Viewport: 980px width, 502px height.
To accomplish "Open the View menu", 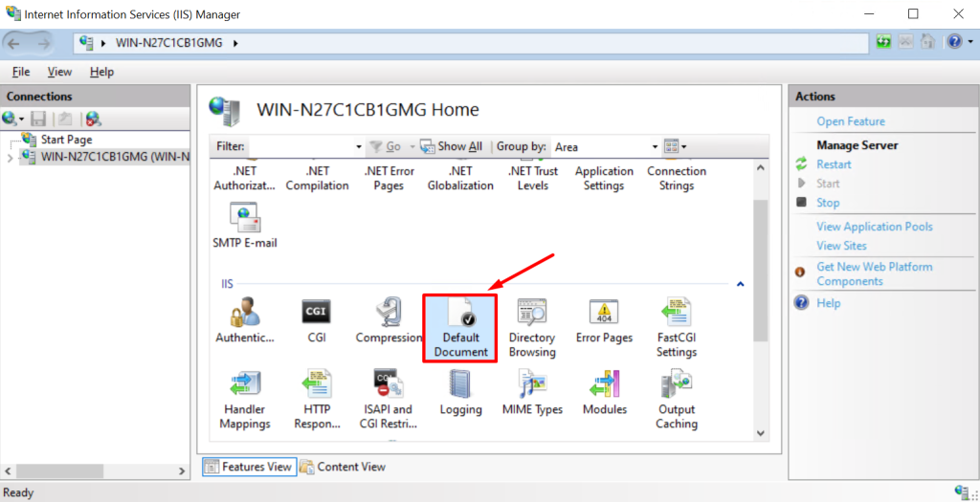I will [x=59, y=72].
